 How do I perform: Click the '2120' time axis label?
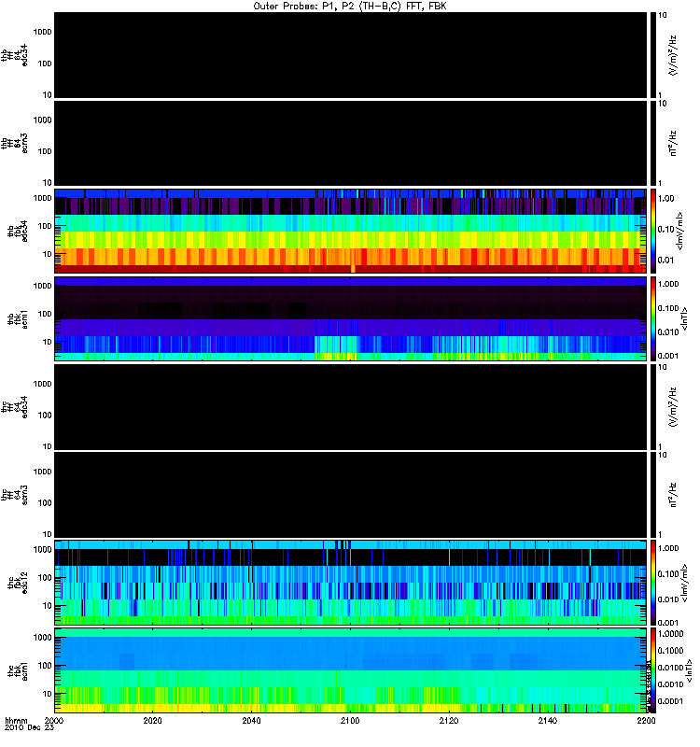tap(449, 721)
